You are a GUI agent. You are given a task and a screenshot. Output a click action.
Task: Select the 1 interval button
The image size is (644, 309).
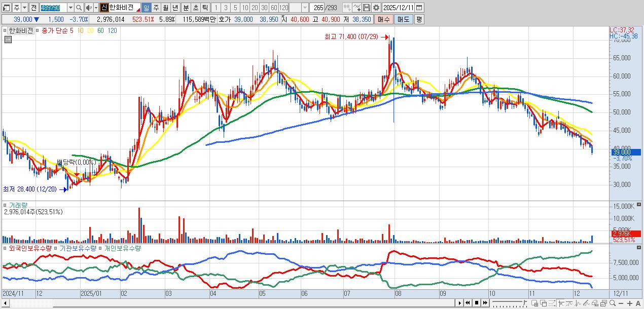coord(217,8)
